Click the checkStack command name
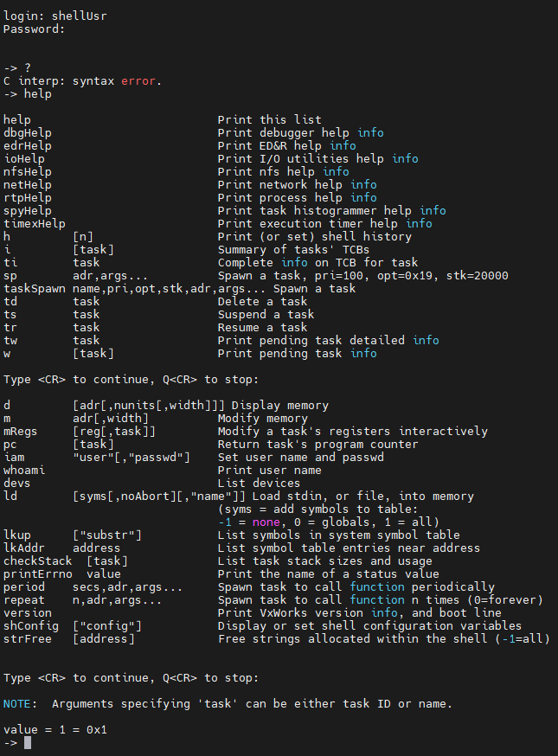The image size is (558, 756). [38, 561]
